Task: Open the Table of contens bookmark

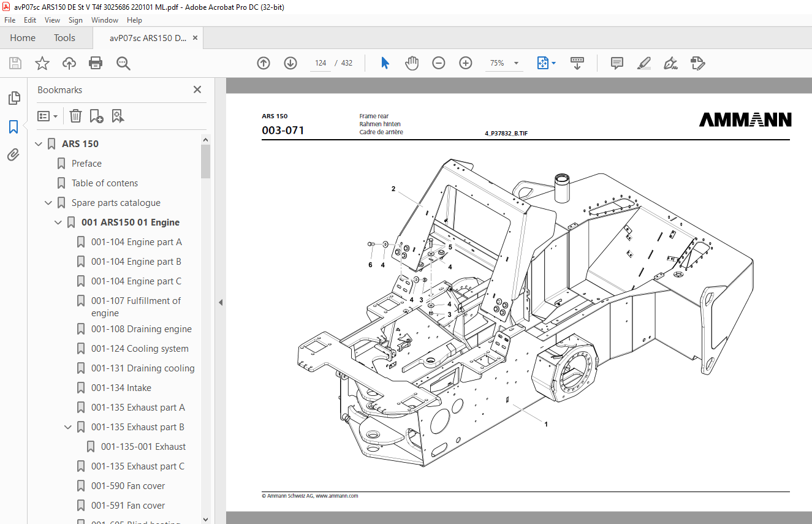Action: [105, 183]
